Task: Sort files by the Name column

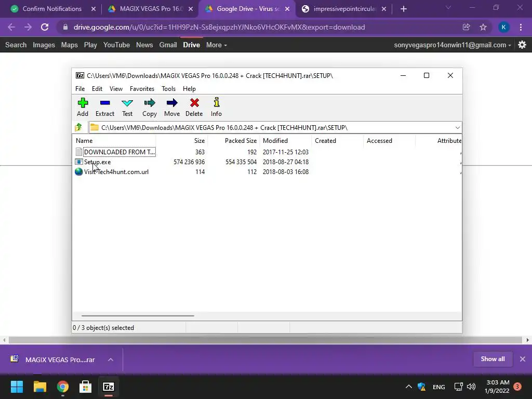Action: (114, 140)
